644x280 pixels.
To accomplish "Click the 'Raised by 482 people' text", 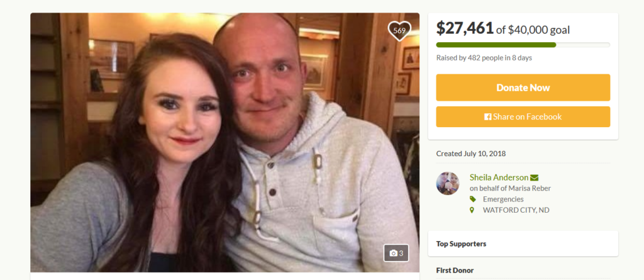I will (x=484, y=58).
